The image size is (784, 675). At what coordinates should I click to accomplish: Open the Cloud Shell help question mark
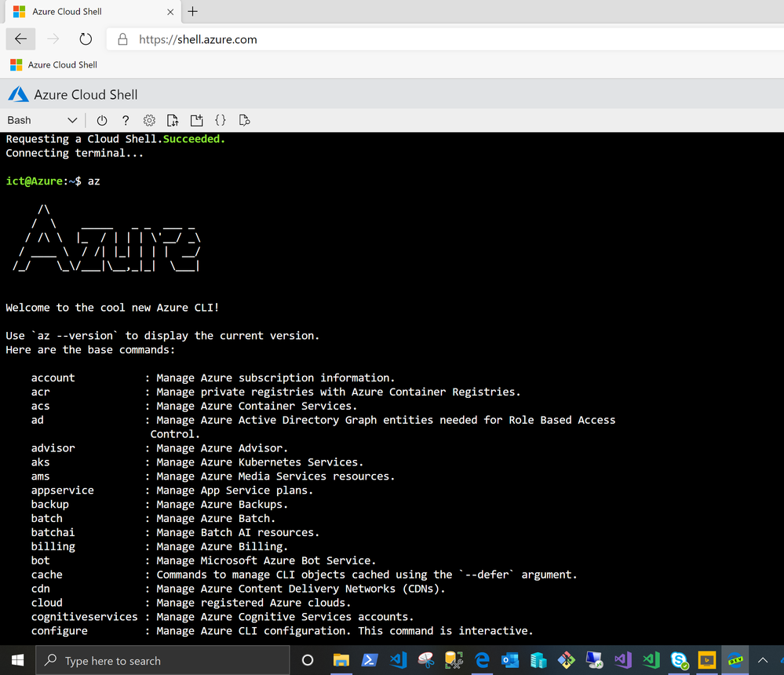pyautogui.click(x=126, y=121)
